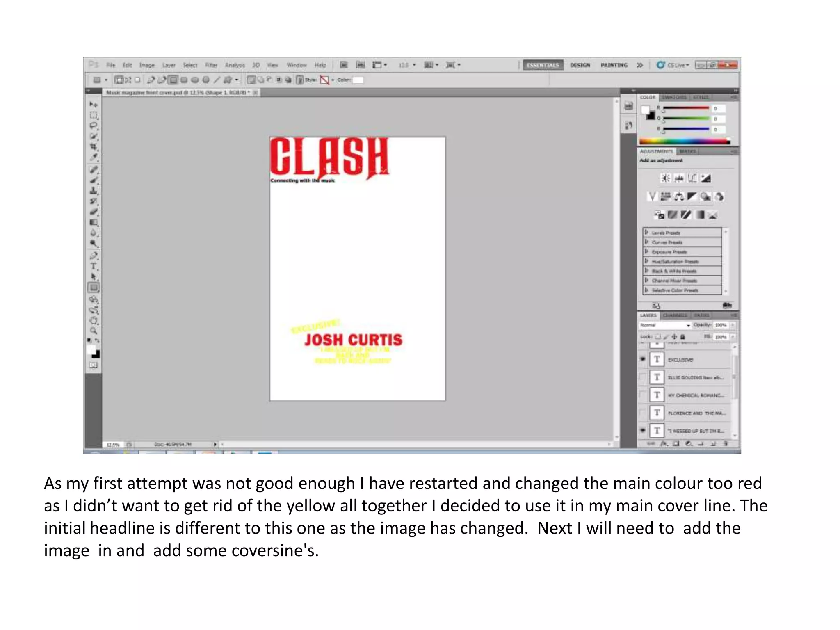Show the MY CHEMICAL ROMANCE text layer
This screenshot has height=630, width=840.
[x=643, y=395]
